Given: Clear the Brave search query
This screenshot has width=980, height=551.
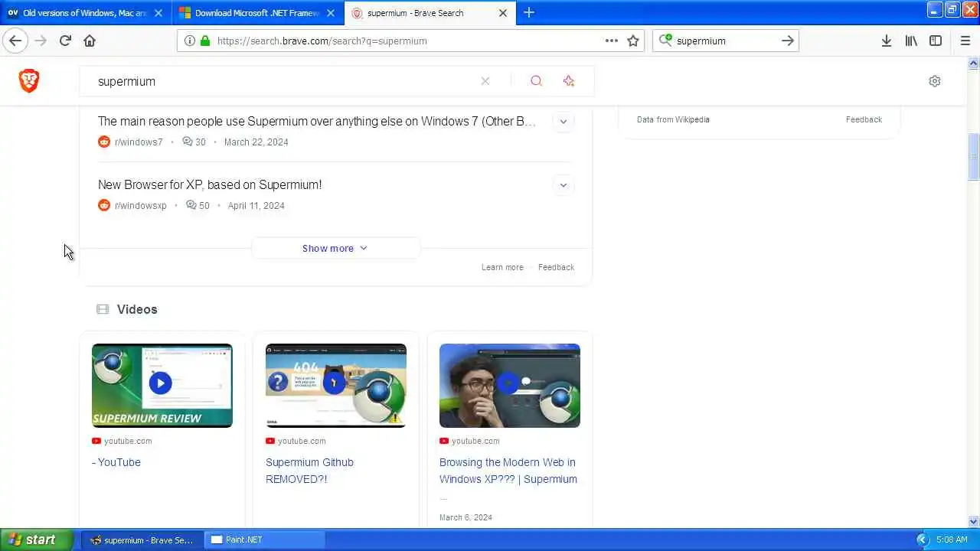Looking at the screenshot, I should (x=485, y=81).
